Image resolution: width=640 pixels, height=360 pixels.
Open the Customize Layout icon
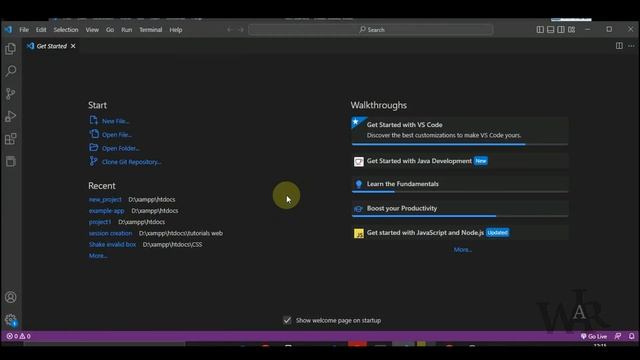click(x=572, y=29)
